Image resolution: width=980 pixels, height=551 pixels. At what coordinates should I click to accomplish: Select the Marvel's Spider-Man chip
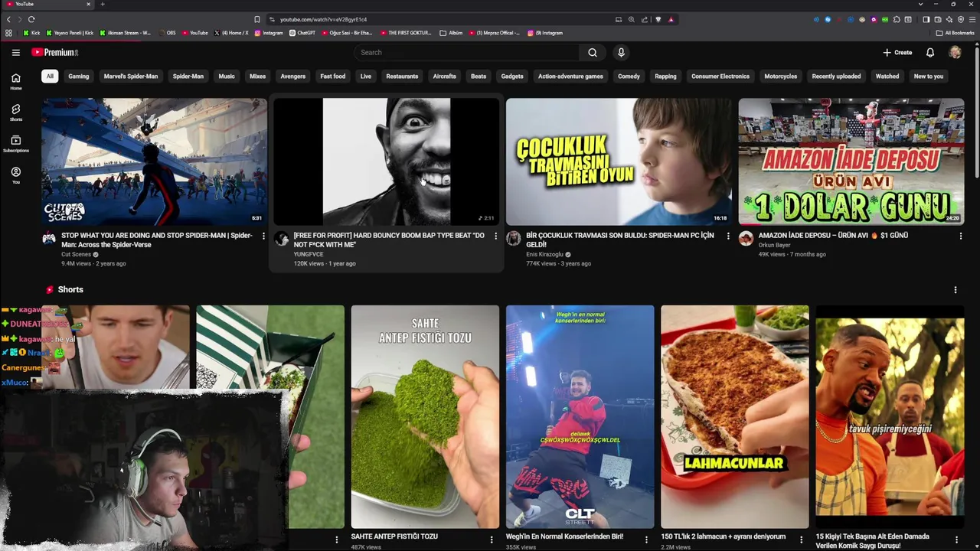[x=131, y=77]
